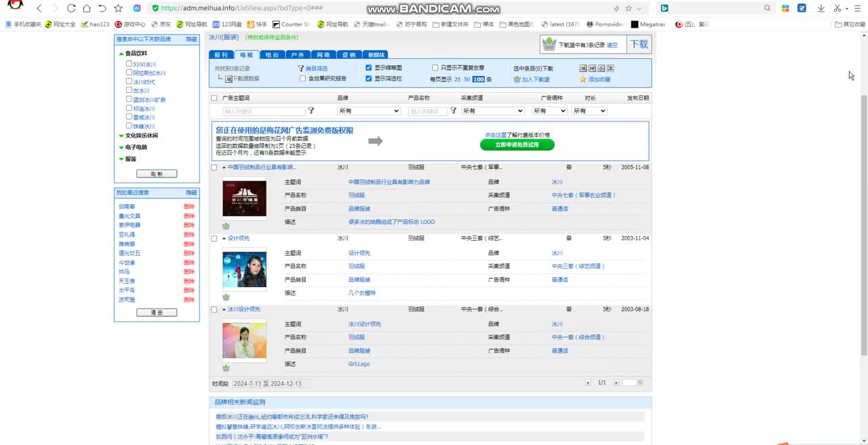Click the page vertical scrollbar

coord(863,224)
